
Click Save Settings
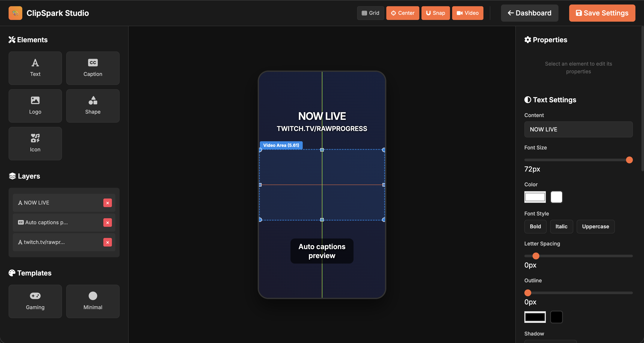(x=602, y=13)
